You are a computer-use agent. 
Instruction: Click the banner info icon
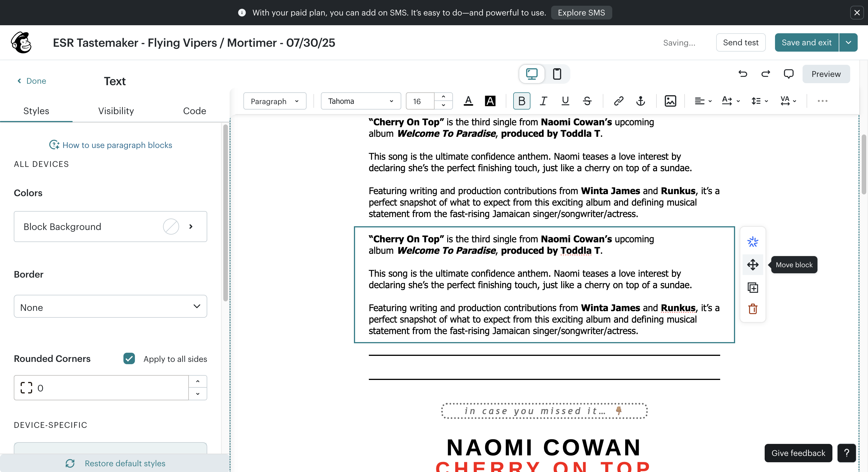[x=242, y=12]
